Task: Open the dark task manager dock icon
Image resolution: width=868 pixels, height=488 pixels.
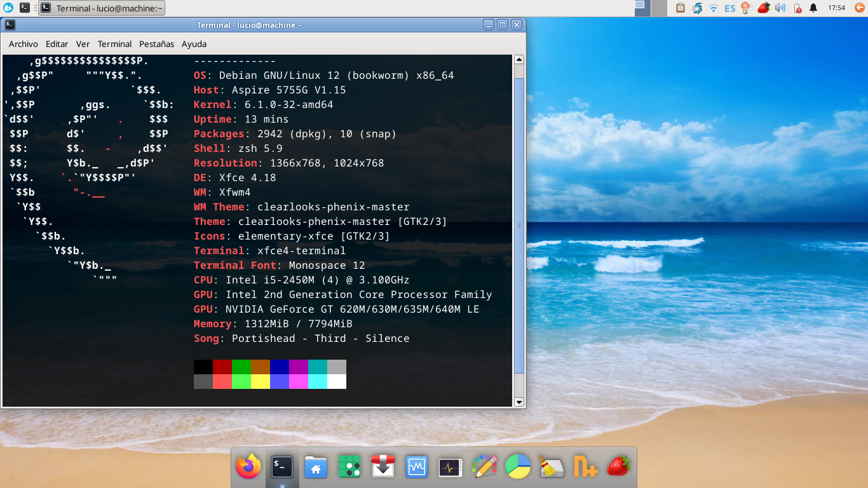Action: coord(451,468)
